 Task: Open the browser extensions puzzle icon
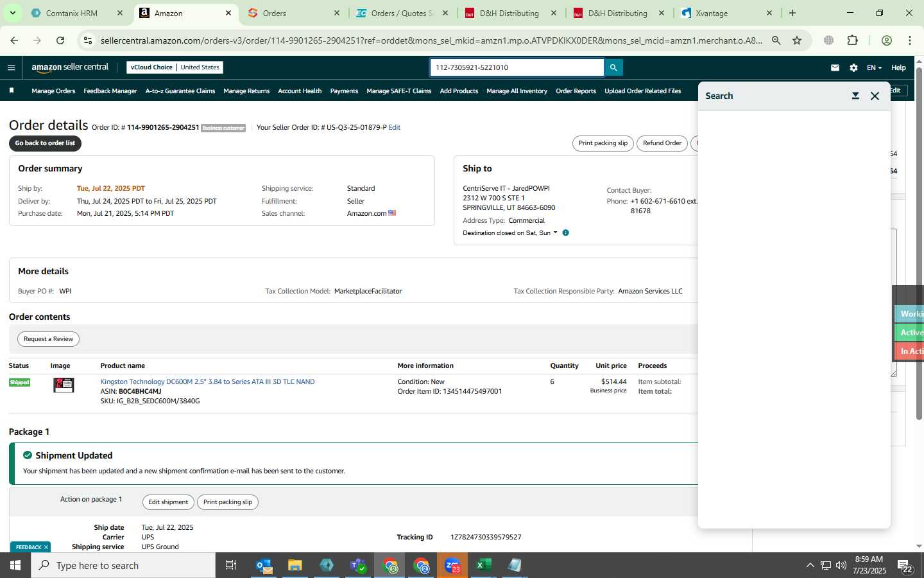tap(852, 40)
